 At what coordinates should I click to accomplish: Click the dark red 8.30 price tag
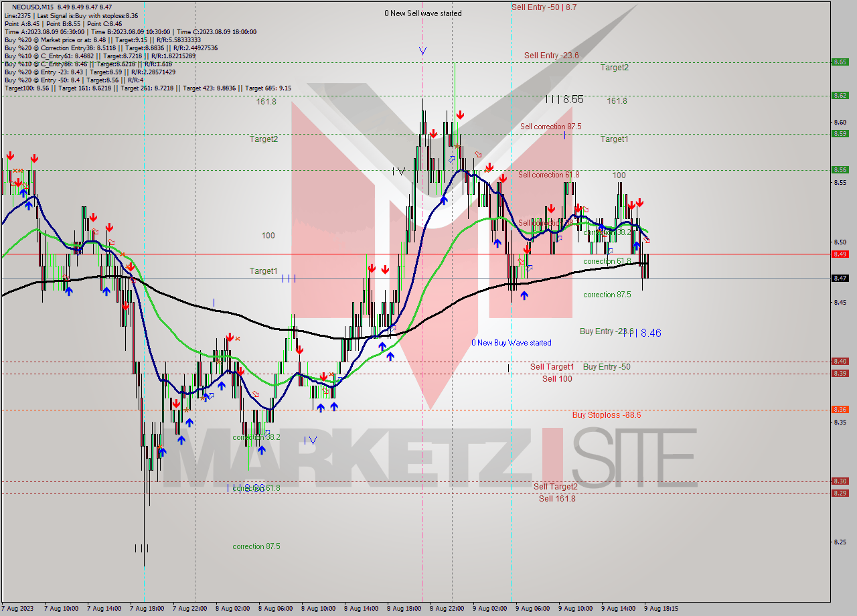pos(840,481)
